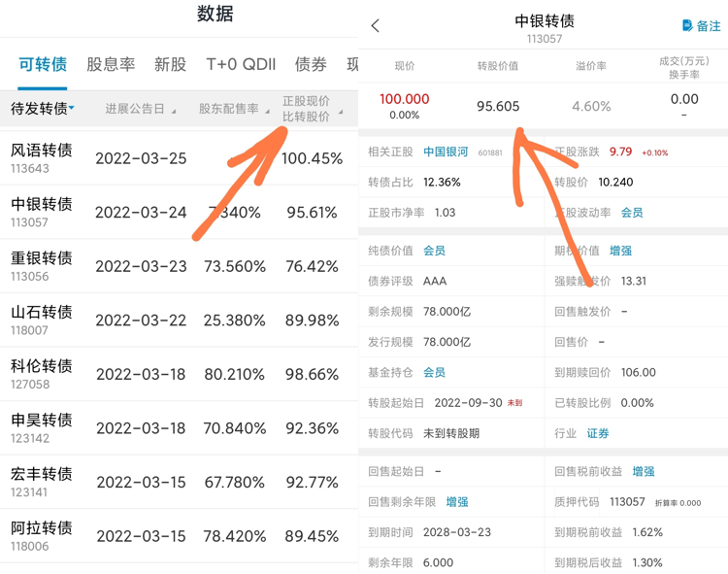The width and height of the screenshot is (728, 574).
Task: Open the 宏丰转债 123141 row
Action: coord(180,482)
